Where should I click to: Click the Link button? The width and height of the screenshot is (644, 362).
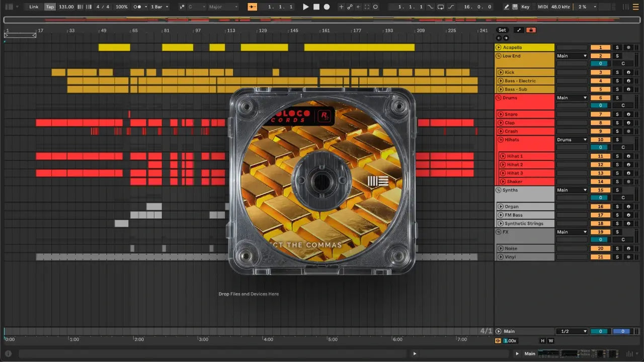34,7
